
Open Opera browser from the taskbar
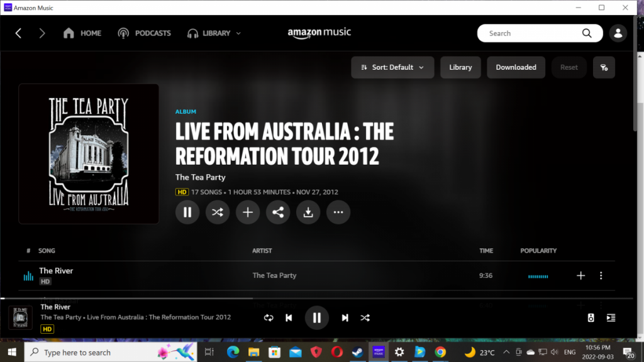click(x=337, y=352)
